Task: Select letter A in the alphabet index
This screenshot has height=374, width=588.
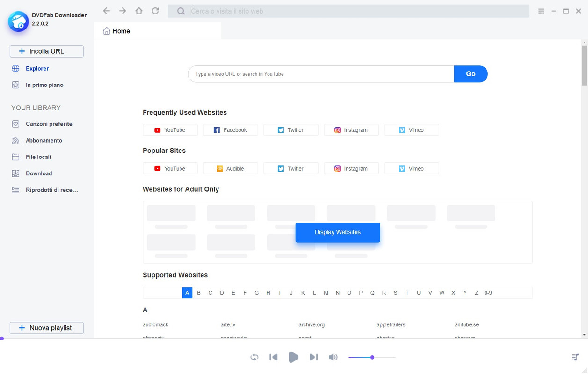Action: [187, 293]
